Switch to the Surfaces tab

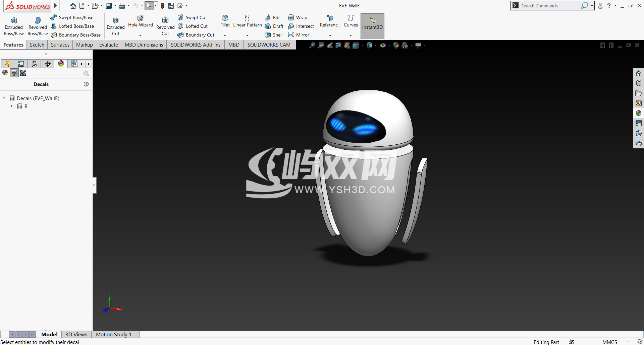tap(60, 45)
